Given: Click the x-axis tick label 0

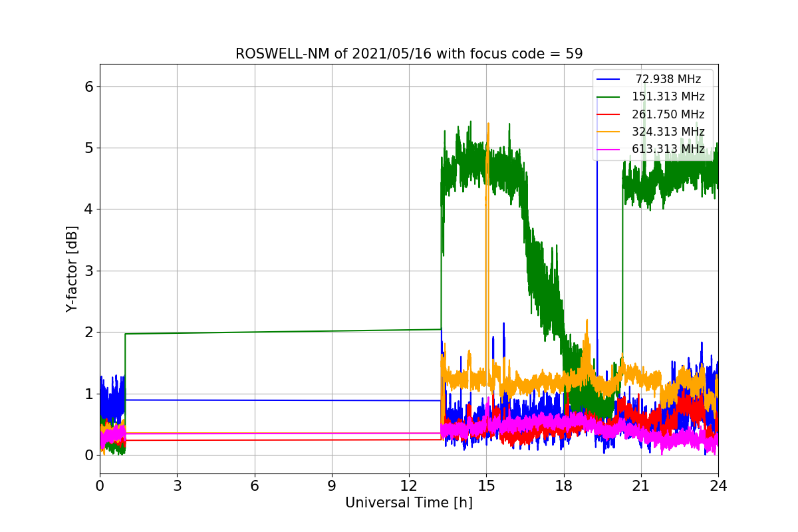Looking at the screenshot, I should coord(100,485).
